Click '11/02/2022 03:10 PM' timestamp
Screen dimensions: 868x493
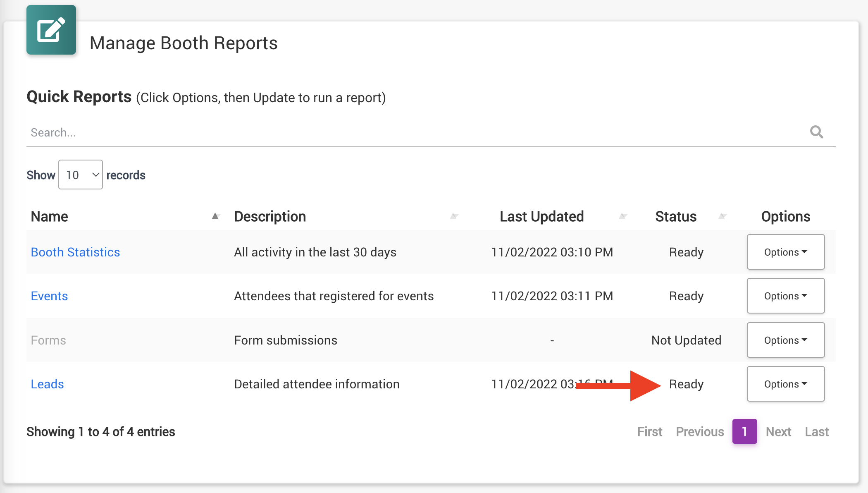click(552, 252)
